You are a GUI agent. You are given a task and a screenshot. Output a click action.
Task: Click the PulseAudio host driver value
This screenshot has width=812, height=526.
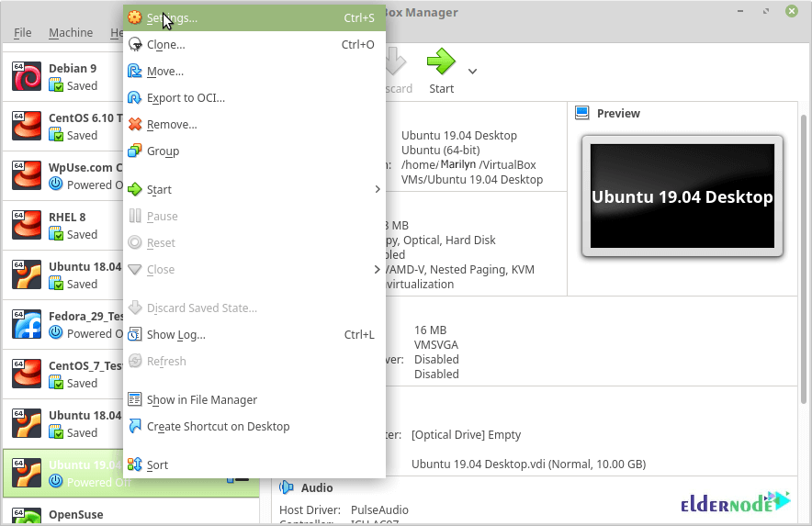coord(379,510)
